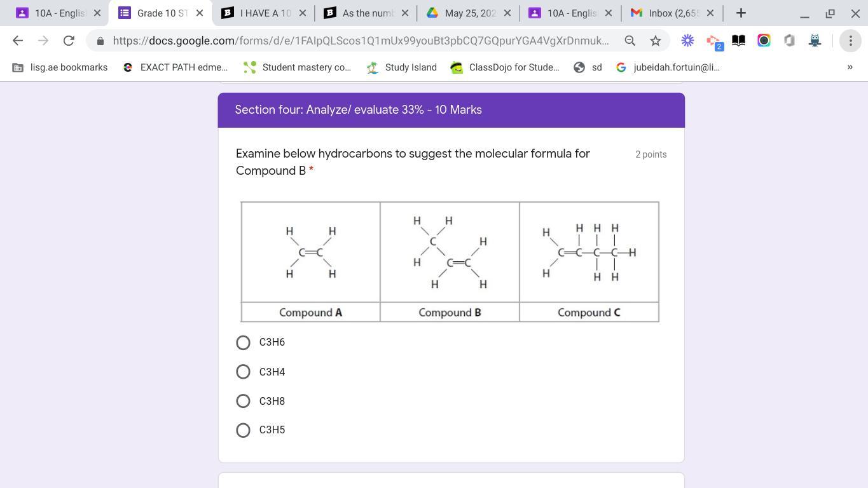Click the open book extension icon

738,41
